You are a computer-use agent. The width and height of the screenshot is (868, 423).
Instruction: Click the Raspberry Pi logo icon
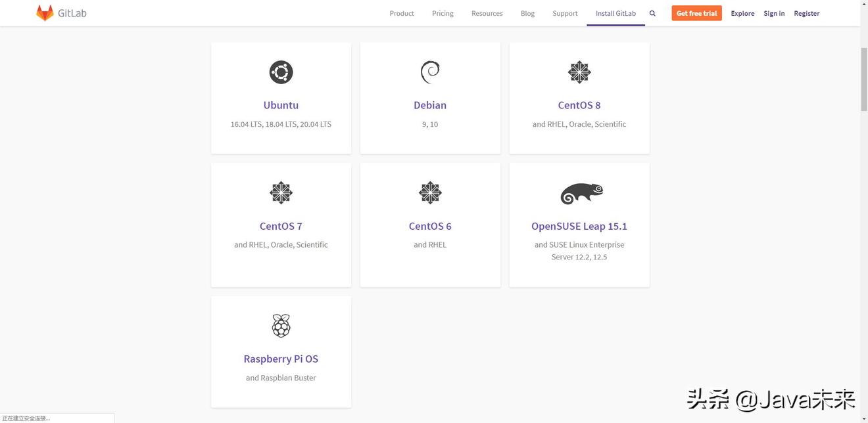281,326
